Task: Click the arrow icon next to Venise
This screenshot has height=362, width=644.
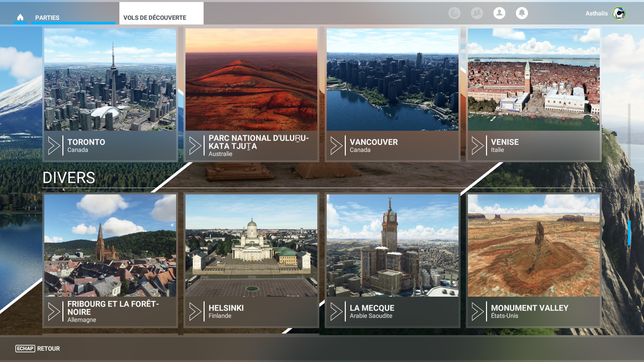Action: click(x=477, y=145)
